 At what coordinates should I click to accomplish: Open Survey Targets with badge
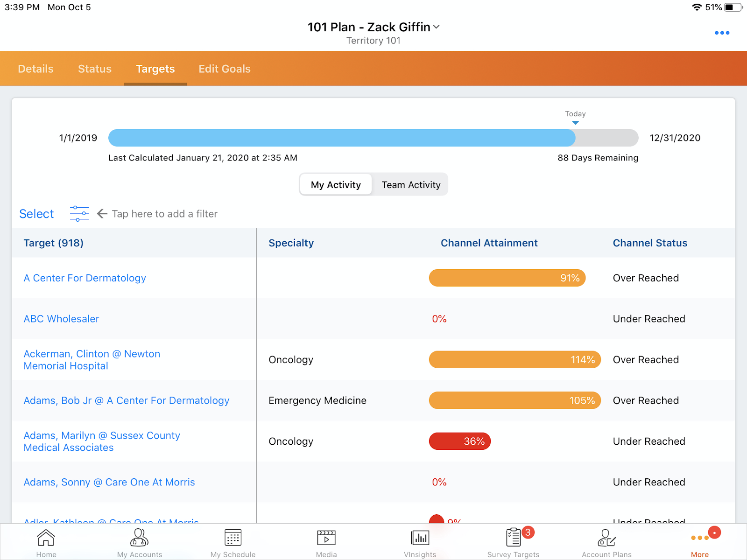tap(513, 542)
